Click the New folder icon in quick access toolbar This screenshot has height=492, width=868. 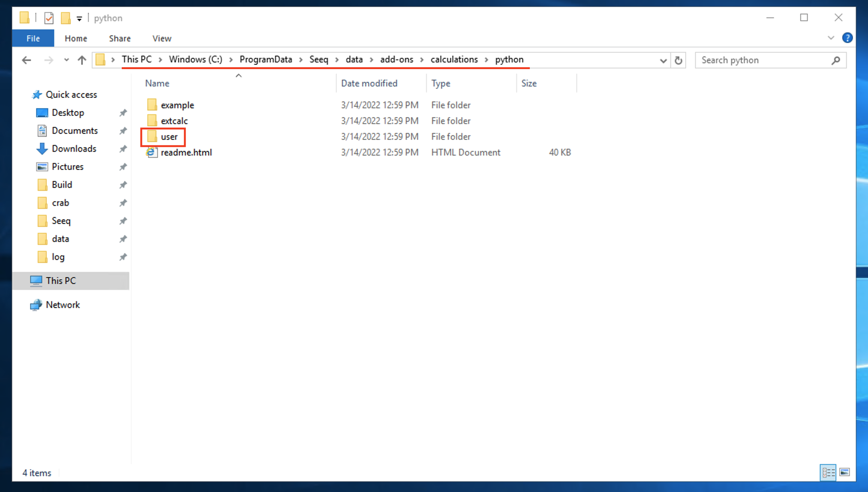(x=65, y=18)
